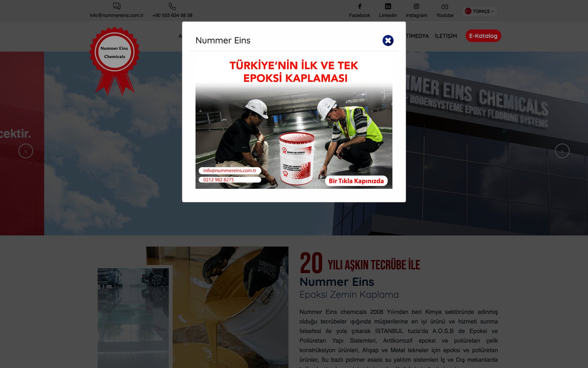Click the Nummer Eins Chemicals ribbon logo
The height and width of the screenshot is (368, 588).
115,61
